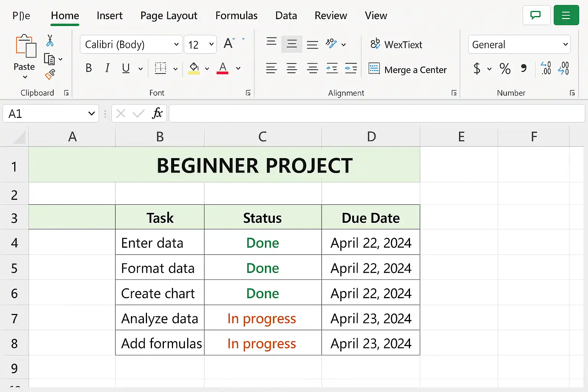
Task: Click the comma style icon
Action: click(524, 68)
